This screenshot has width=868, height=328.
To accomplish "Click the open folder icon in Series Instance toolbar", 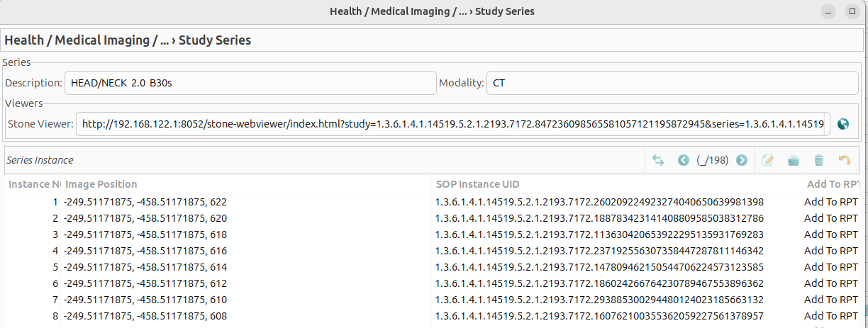I will tap(794, 160).
